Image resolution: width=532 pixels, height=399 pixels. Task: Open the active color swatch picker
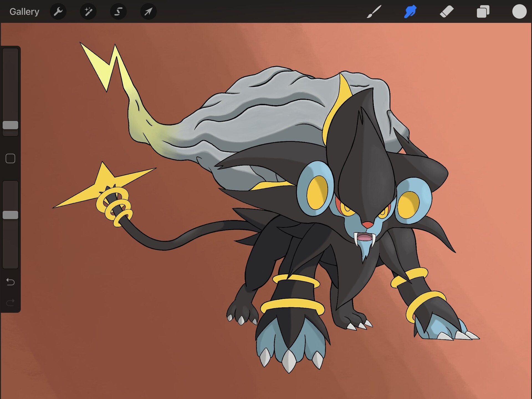(519, 12)
